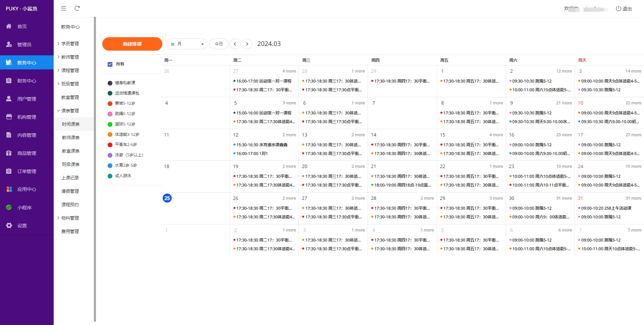Click the home icon in sidebar
The height and width of the screenshot is (325, 644).
[9, 26]
